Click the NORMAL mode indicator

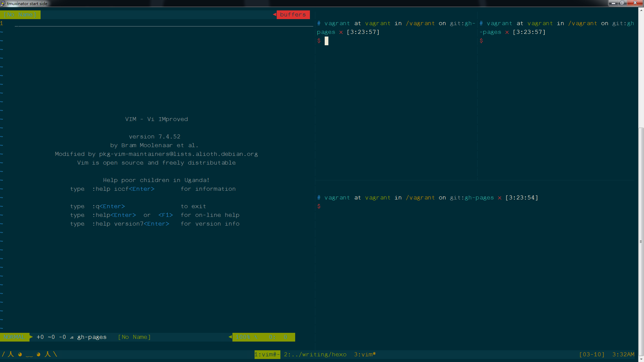point(14,337)
